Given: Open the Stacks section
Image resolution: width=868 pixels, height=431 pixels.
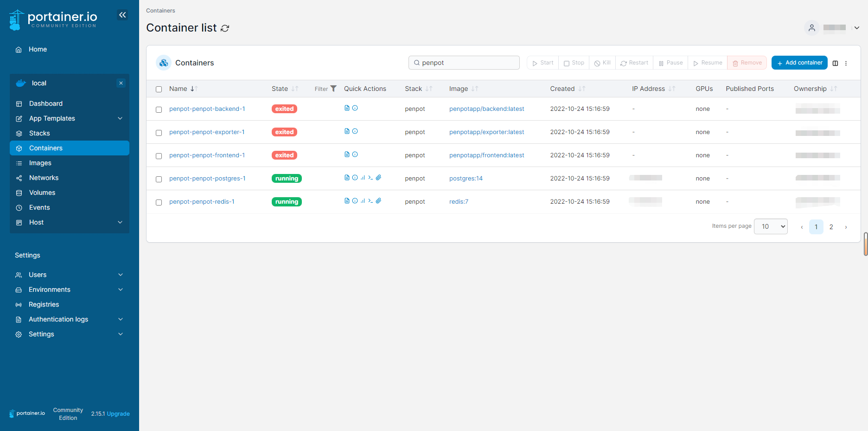Looking at the screenshot, I should (x=39, y=133).
